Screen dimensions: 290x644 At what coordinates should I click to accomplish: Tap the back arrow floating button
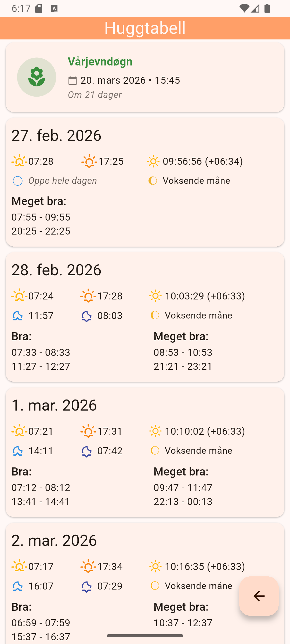click(259, 596)
